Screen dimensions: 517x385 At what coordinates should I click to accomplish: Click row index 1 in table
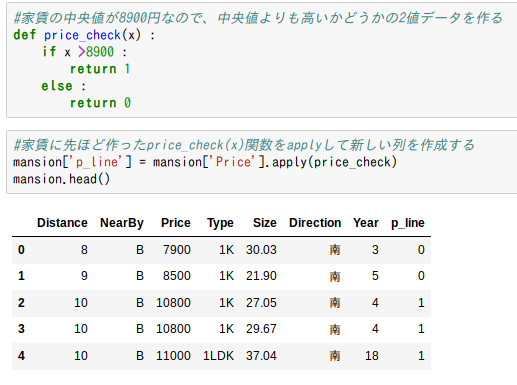(21, 276)
